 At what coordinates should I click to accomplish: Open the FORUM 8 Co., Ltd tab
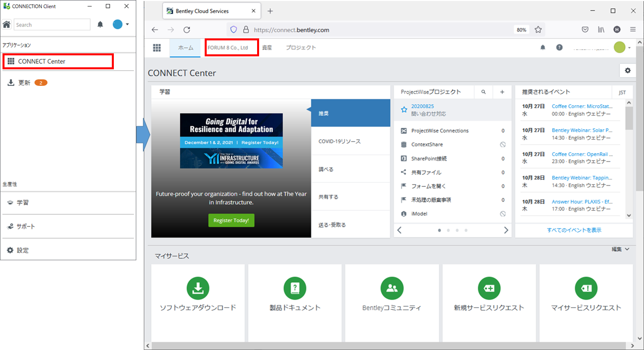pyautogui.click(x=228, y=48)
